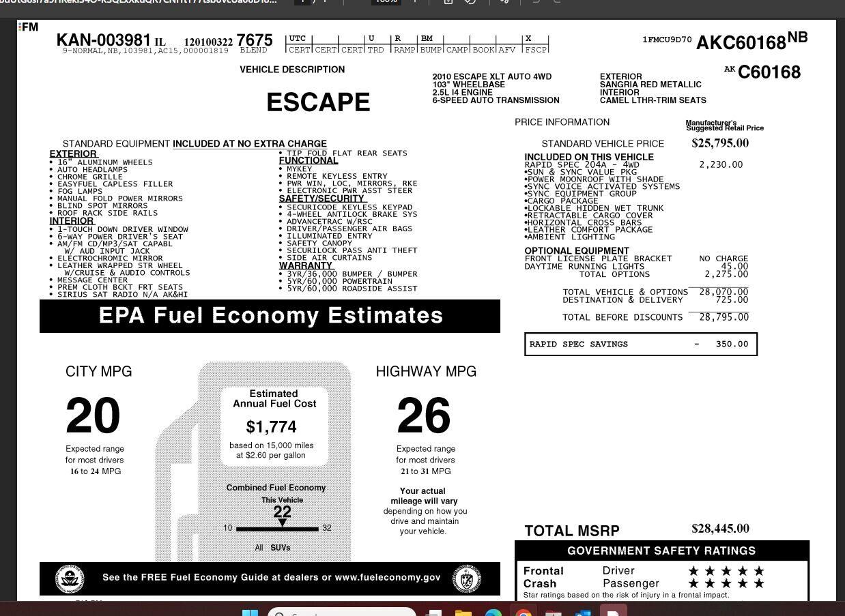Click the Securicode Keyless Keypad line

[x=345, y=207]
